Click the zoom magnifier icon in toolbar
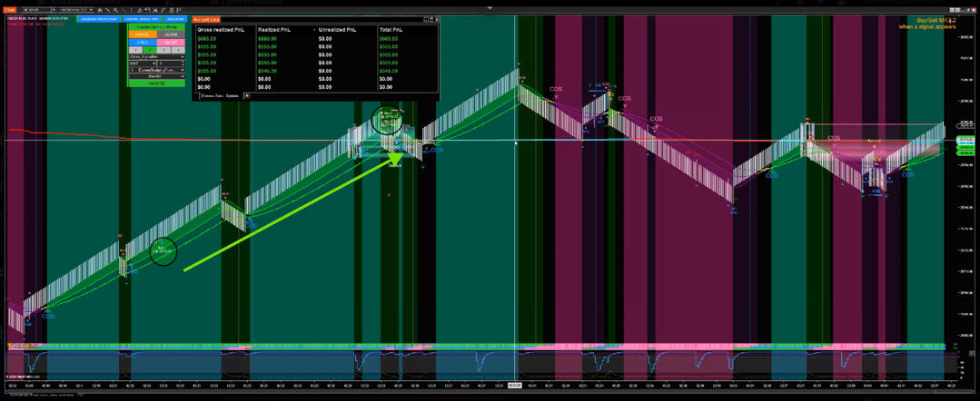 115,10
